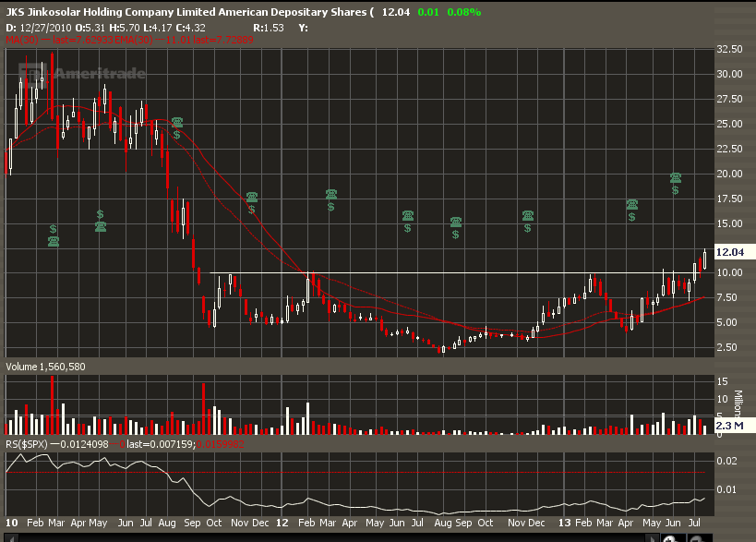Click the year label 12 on the time axis

[x=282, y=523]
